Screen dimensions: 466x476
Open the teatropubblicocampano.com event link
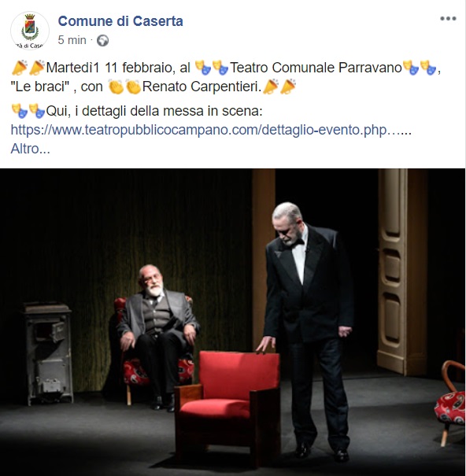pos(211,130)
